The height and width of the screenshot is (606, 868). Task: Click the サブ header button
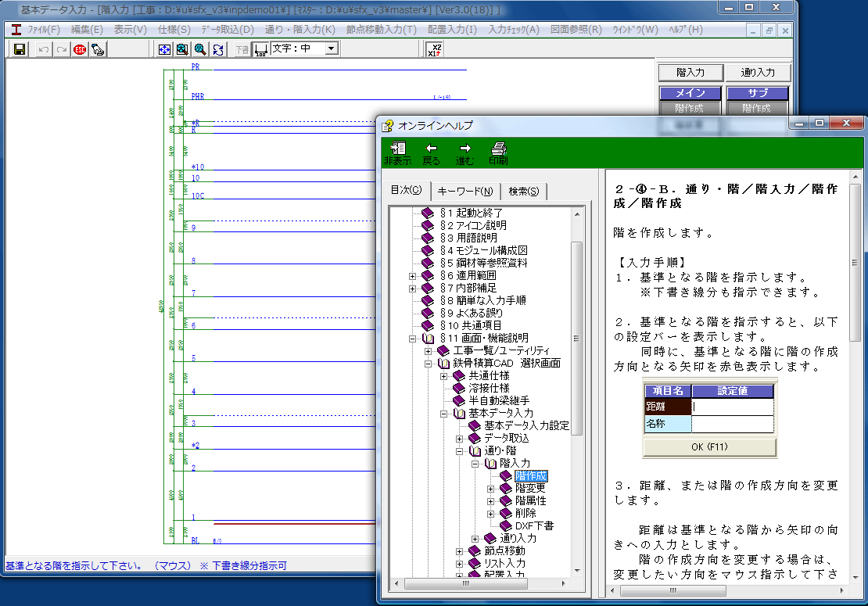758,93
